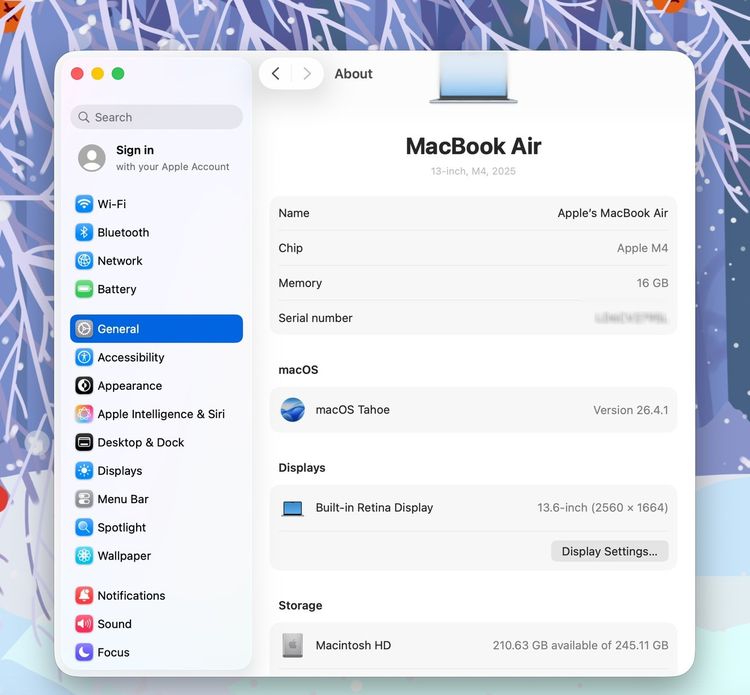Screen dimensions: 750x695
Task: Click the Apple M4 chip value
Action: coord(642,248)
